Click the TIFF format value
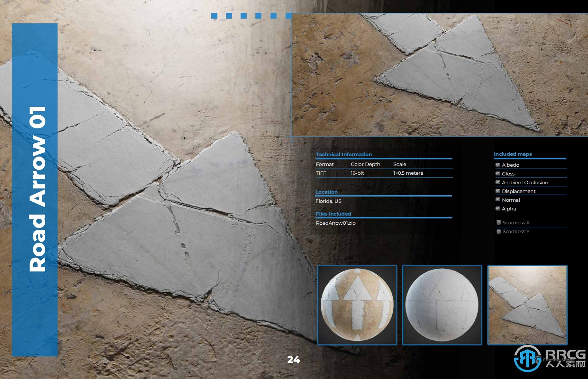The height and width of the screenshot is (379, 588). 321,173
